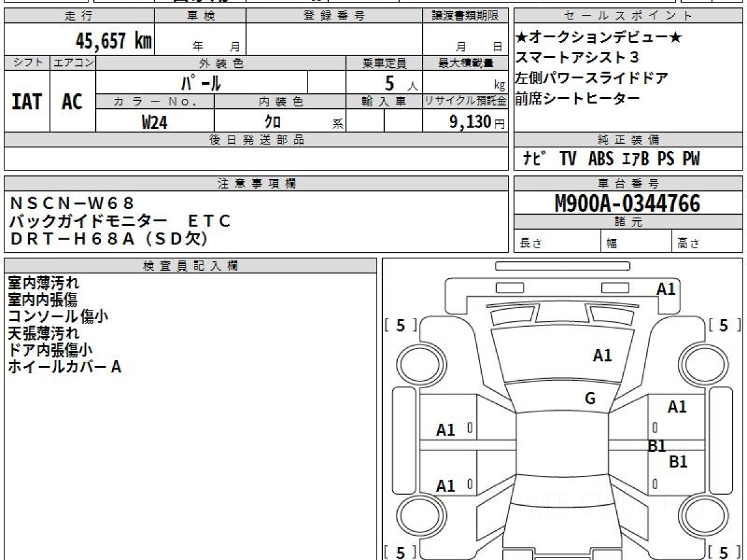Screen dimensions: 747x560
Task: Select the A1 mark on the front bumper
Action: coord(666,289)
